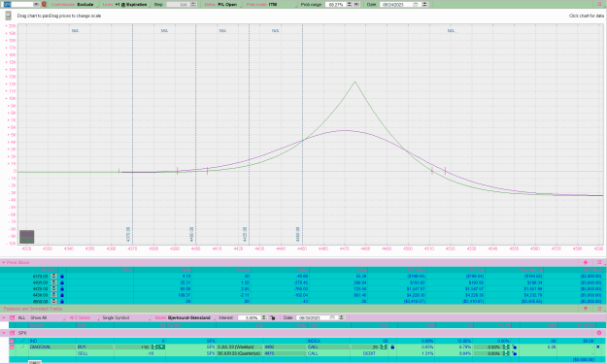
Task: Click the Delta column header in Price Slices
Action: click(x=185, y=270)
